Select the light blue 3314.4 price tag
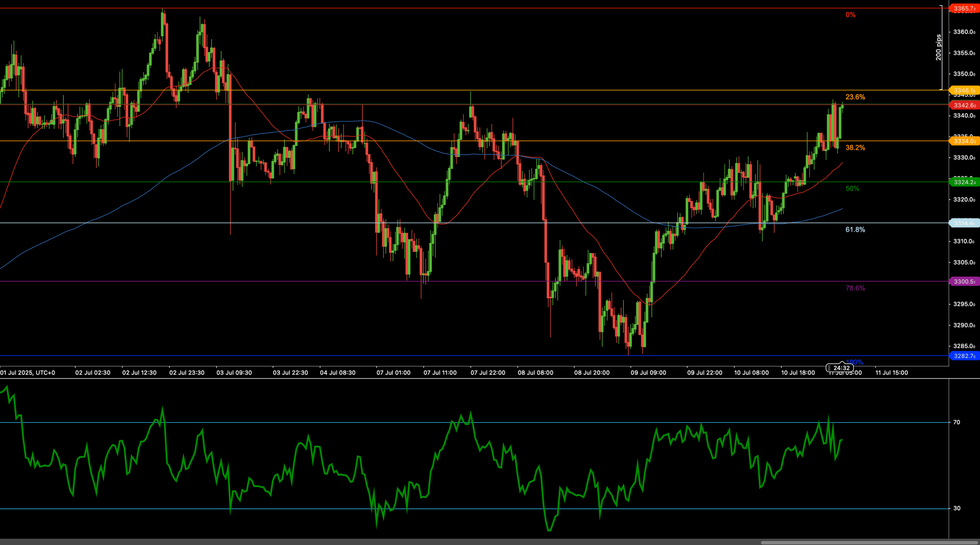Image resolution: width=980 pixels, height=545 pixels. pyautogui.click(x=964, y=223)
